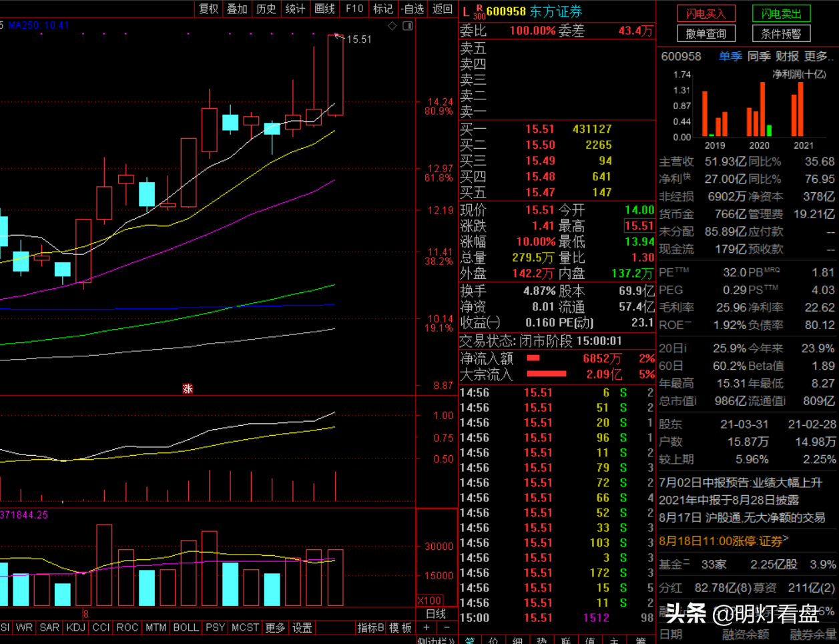
Task: Click the 买一 bid price 15.51
Action: [x=540, y=129]
